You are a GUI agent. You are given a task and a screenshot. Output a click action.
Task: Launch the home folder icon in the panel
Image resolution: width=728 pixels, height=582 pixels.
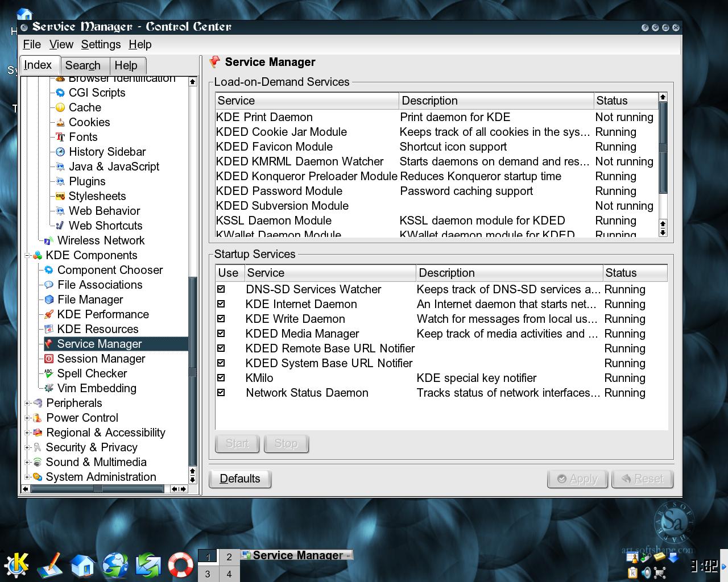coord(82,565)
